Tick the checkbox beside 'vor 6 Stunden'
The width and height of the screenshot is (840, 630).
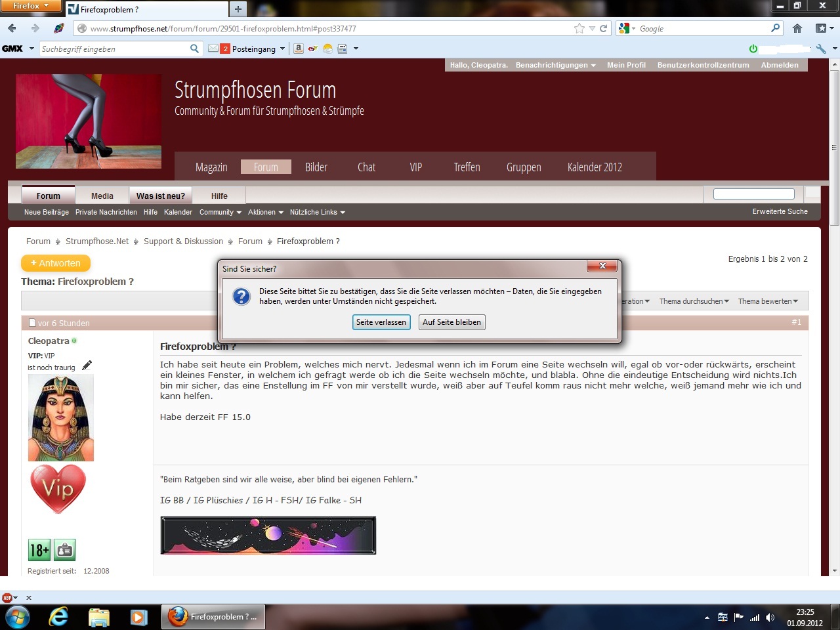click(32, 323)
